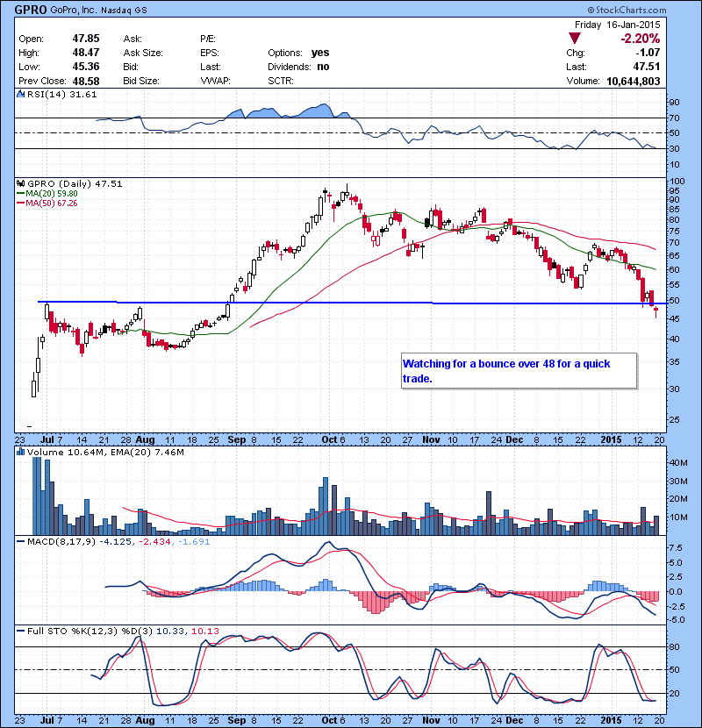
Task: Click the Dividends value 'no'
Action: (323, 67)
